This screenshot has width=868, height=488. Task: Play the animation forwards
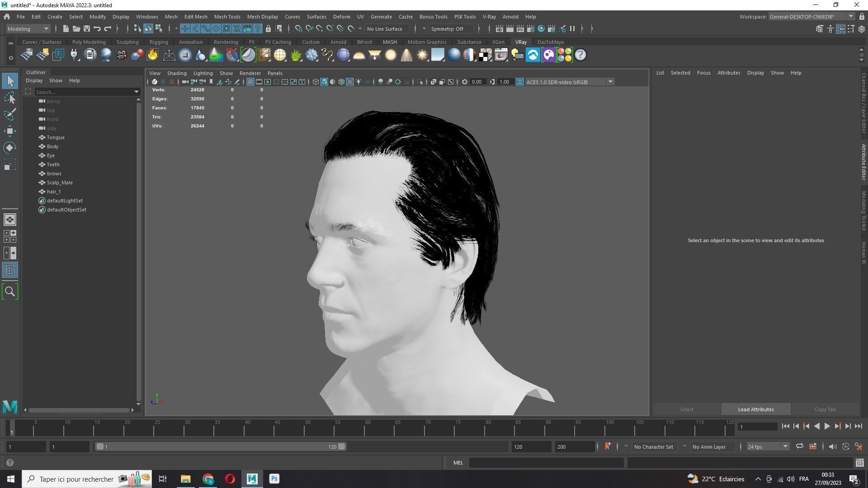pos(827,427)
